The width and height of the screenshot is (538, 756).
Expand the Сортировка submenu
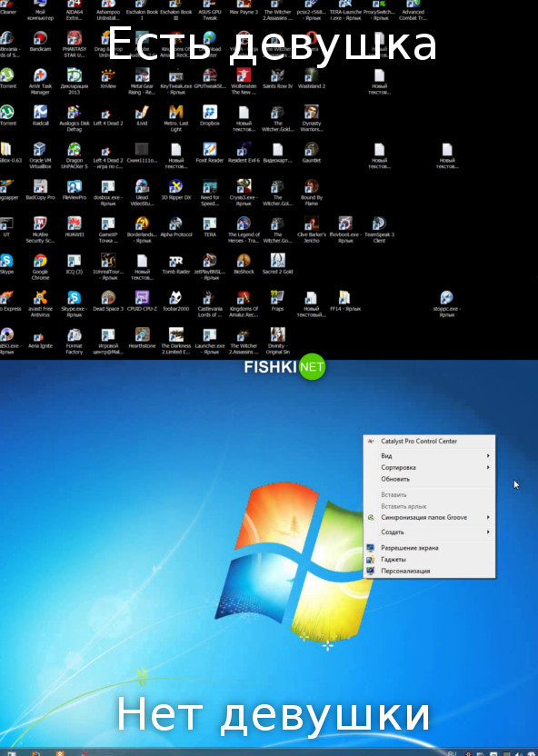click(x=429, y=467)
